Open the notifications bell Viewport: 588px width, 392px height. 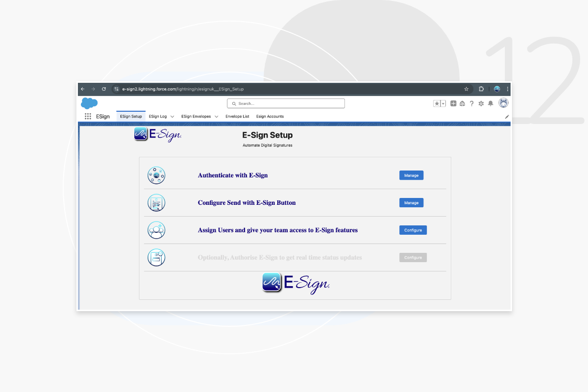click(490, 103)
